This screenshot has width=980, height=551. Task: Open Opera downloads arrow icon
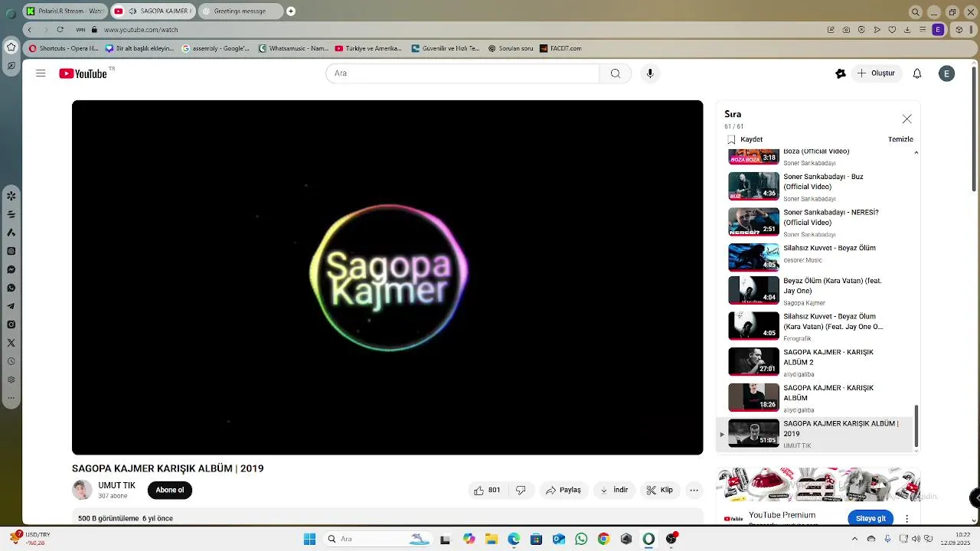coord(907,30)
